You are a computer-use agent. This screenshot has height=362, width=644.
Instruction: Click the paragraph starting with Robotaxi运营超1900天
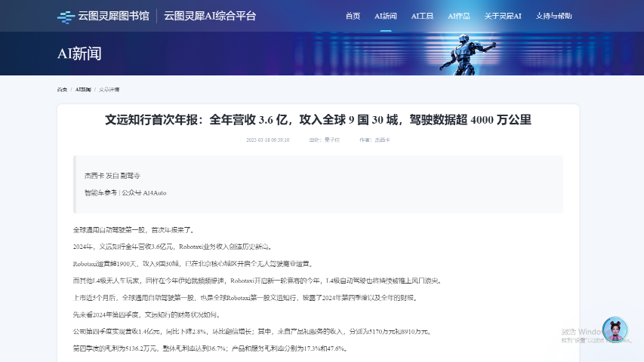point(193,264)
